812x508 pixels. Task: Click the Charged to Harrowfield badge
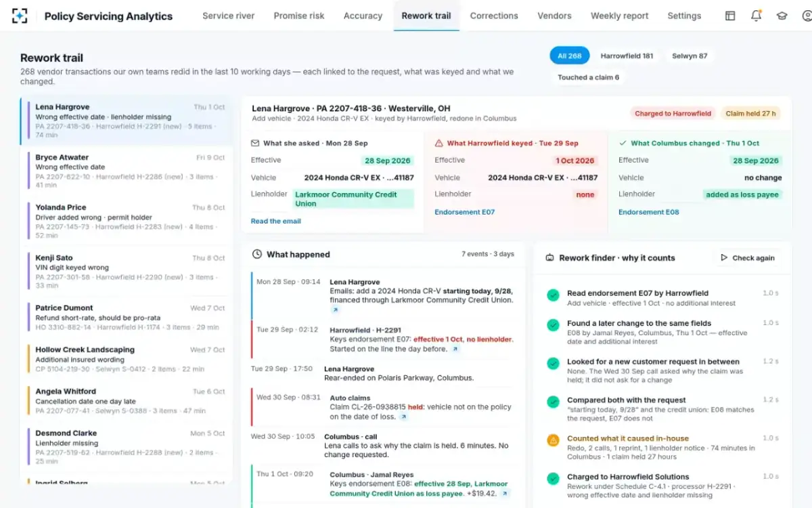pos(673,113)
